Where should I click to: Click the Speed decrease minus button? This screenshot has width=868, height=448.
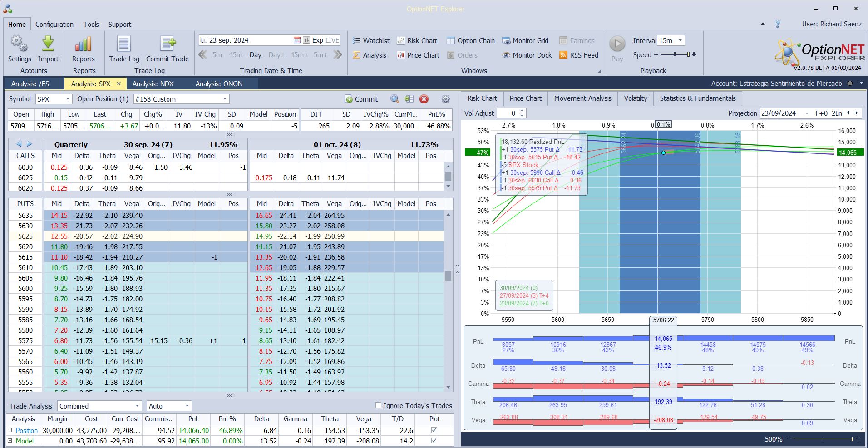[656, 54]
